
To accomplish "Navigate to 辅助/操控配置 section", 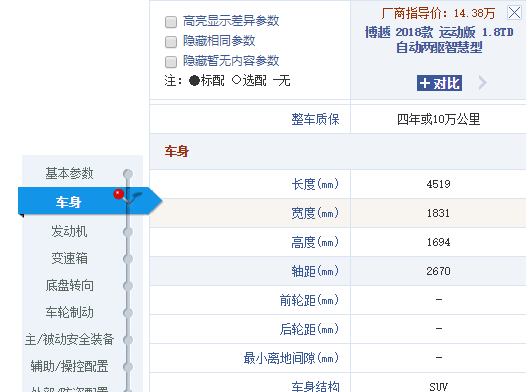I will tap(69, 366).
